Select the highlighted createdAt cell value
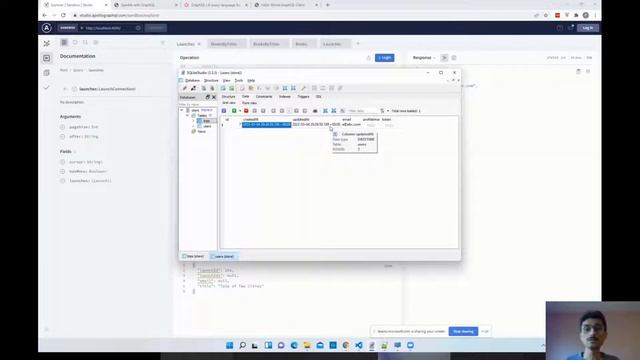The image size is (640, 360). click(x=267, y=124)
